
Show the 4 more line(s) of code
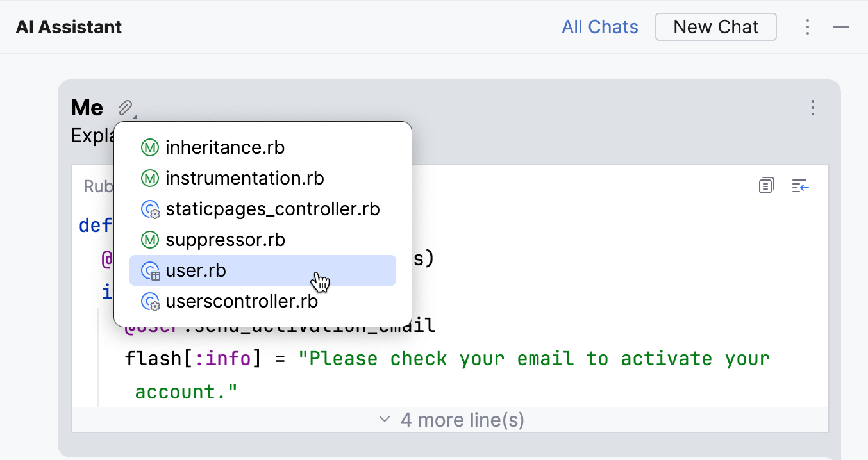(x=462, y=420)
